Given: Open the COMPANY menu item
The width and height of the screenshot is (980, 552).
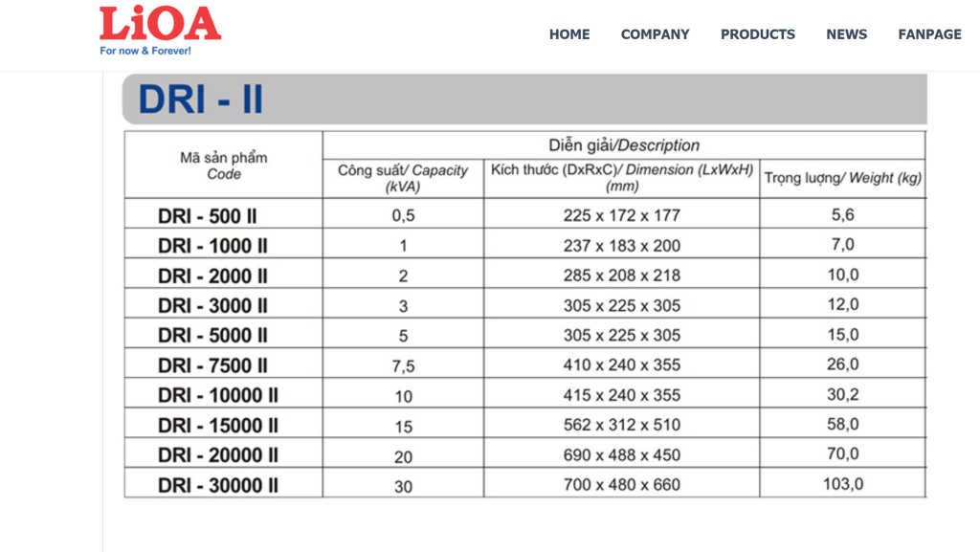Looking at the screenshot, I should (655, 33).
